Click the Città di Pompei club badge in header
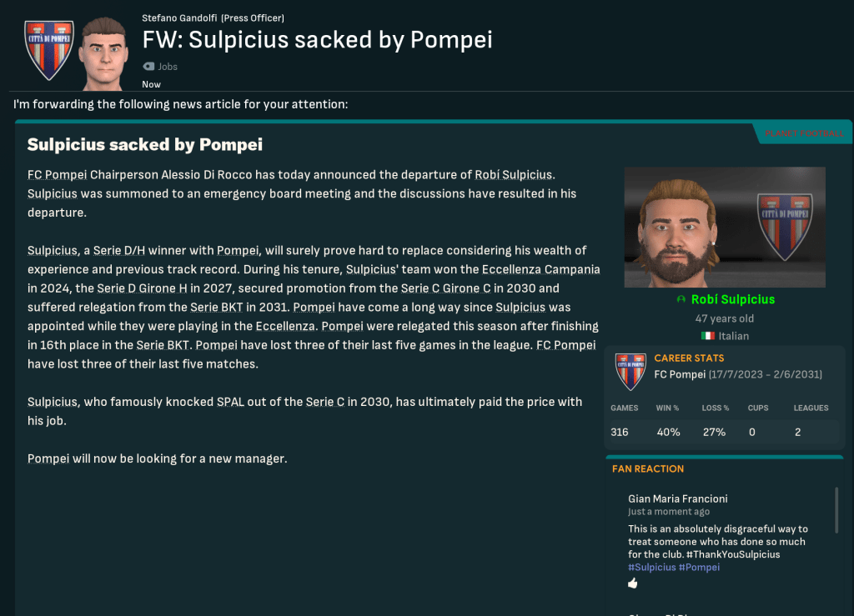This screenshot has height=616, width=854. (x=49, y=50)
